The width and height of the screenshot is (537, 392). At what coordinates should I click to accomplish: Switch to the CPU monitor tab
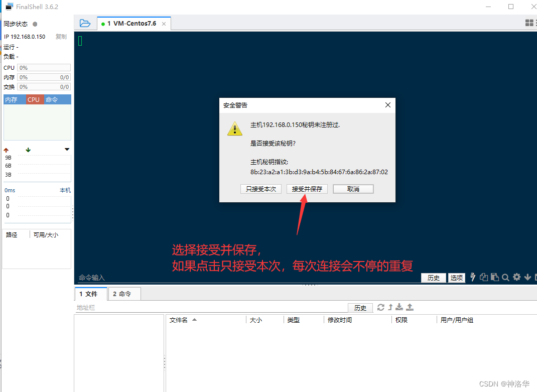point(33,99)
